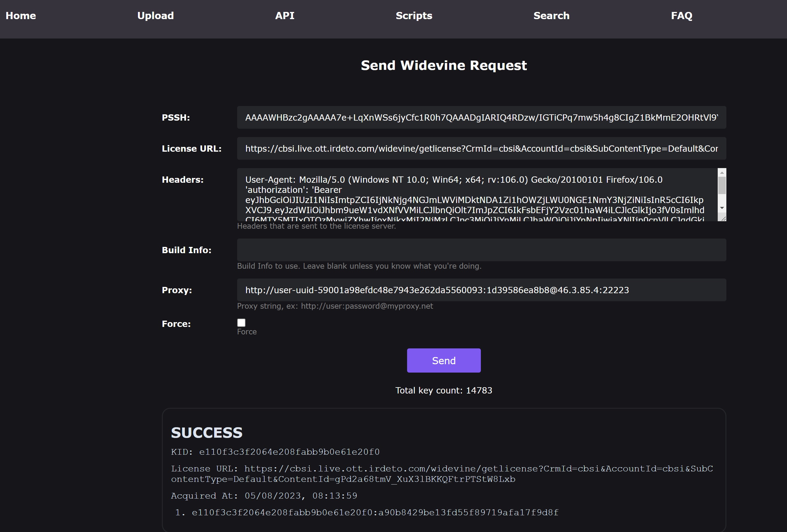Click the License URL in SUCCESS box
The width and height of the screenshot is (787, 532).
[x=442, y=474]
